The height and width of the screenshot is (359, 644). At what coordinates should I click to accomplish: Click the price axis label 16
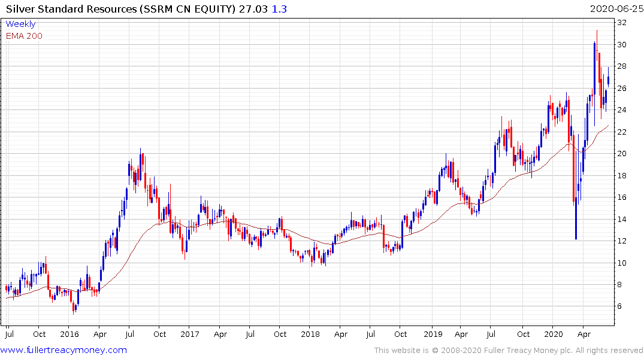point(622,197)
